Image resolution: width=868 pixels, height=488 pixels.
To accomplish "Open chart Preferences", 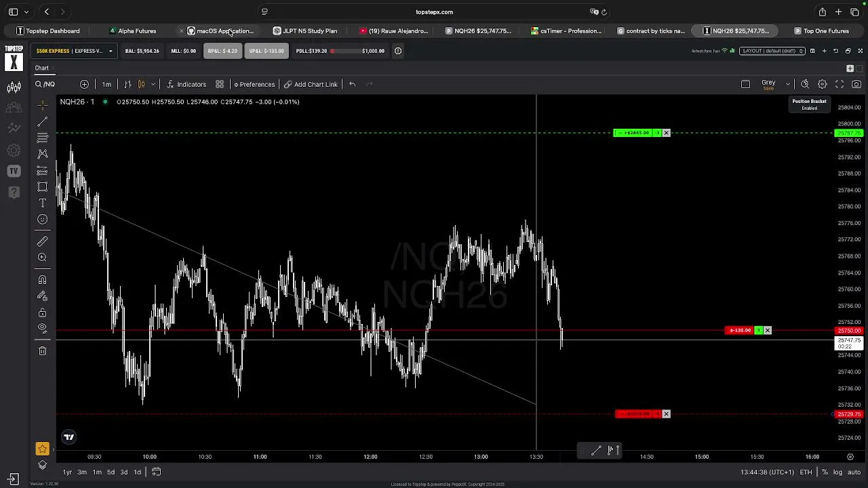I will click(254, 84).
